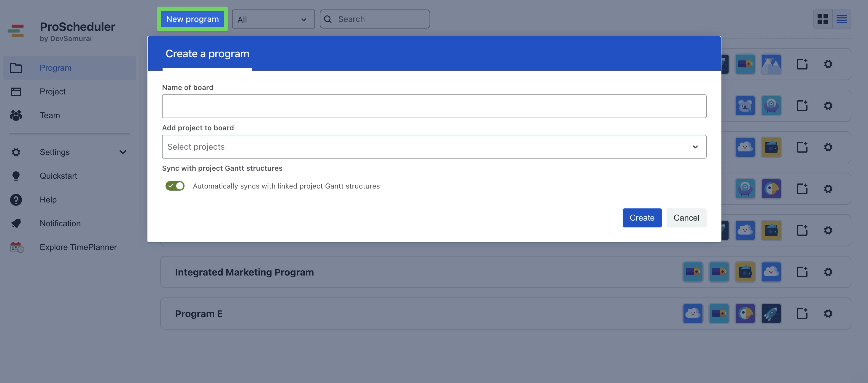Open settings gear for Program E
Screen dimensions: 868x383
828,314
